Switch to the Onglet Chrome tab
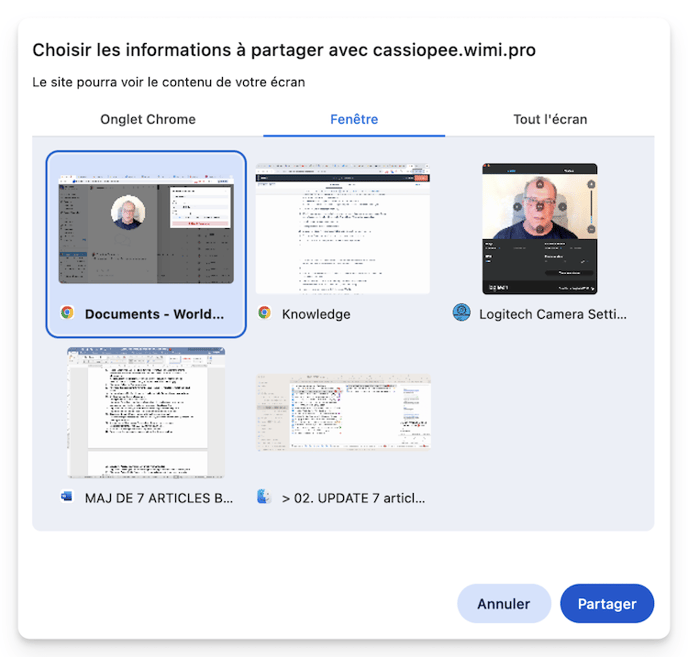The width and height of the screenshot is (688, 657). tap(148, 119)
